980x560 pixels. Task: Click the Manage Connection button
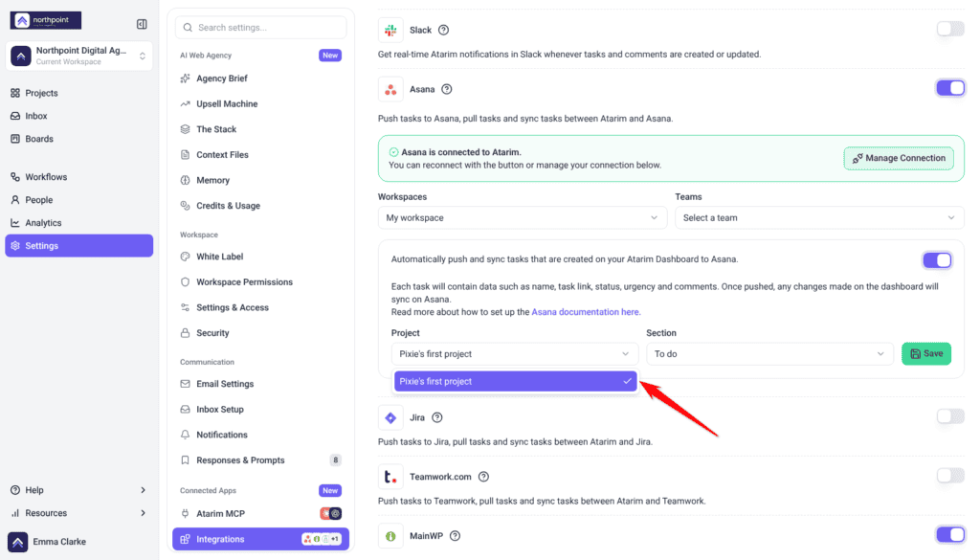pyautogui.click(x=899, y=158)
